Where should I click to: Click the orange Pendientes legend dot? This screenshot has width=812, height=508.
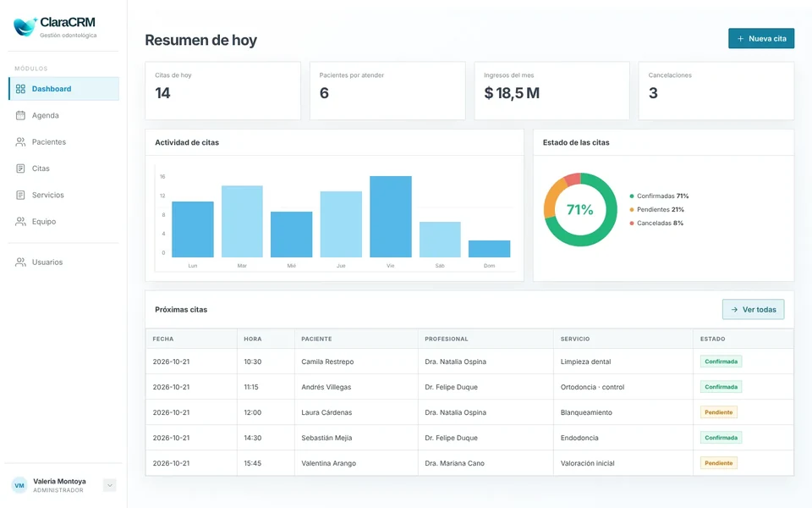click(x=632, y=209)
